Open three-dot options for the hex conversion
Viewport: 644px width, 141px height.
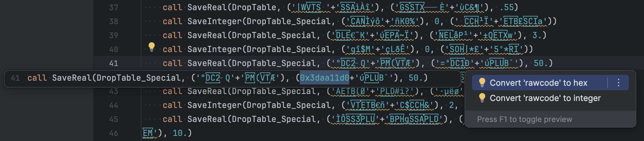618,83
